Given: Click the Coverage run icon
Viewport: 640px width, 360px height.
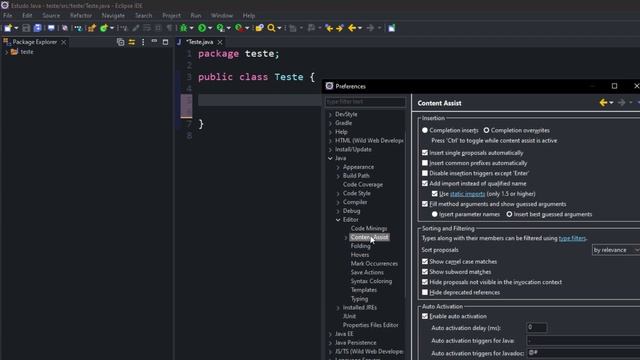Looking at the screenshot, I should coord(220,28).
